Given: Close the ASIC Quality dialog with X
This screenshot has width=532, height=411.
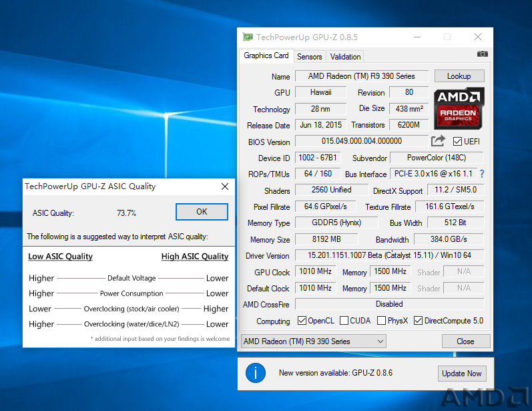Looking at the screenshot, I should pyautogui.click(x=224, y=186).
